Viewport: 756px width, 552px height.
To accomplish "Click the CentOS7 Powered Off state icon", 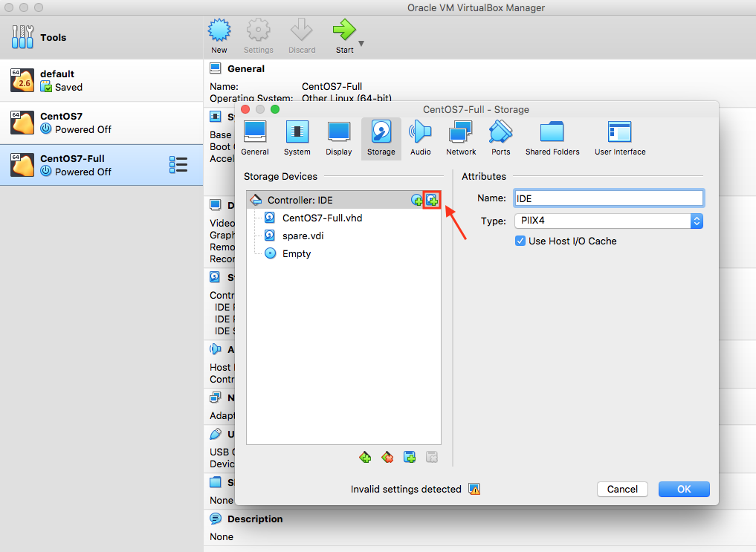I will [x=46, y=129].
